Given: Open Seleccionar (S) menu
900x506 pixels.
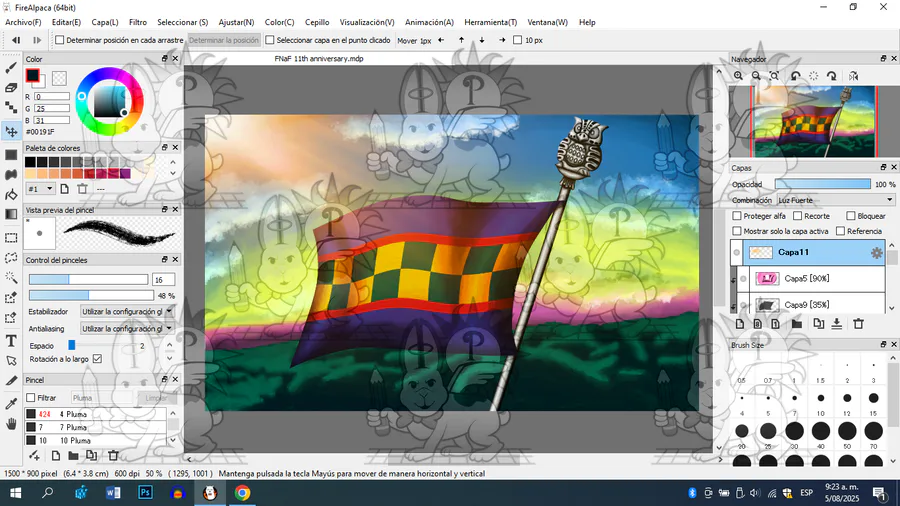Looking at the screenshot, I should (x=183, y=22).
